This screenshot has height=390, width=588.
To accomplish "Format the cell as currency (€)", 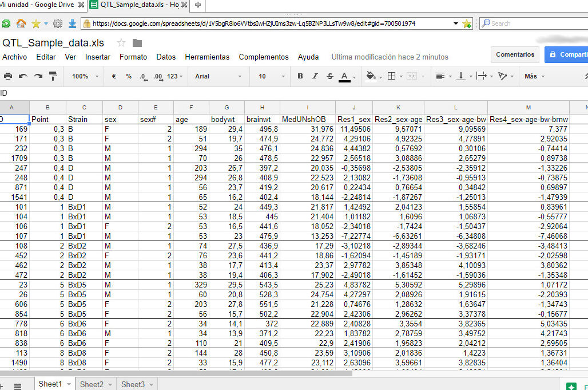I will [114, 76].
